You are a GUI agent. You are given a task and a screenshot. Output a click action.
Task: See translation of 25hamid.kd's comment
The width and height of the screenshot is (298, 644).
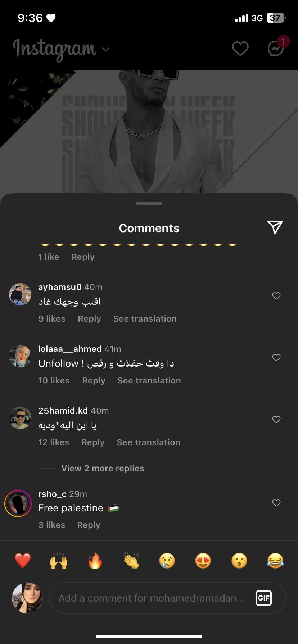click(148, 442)
